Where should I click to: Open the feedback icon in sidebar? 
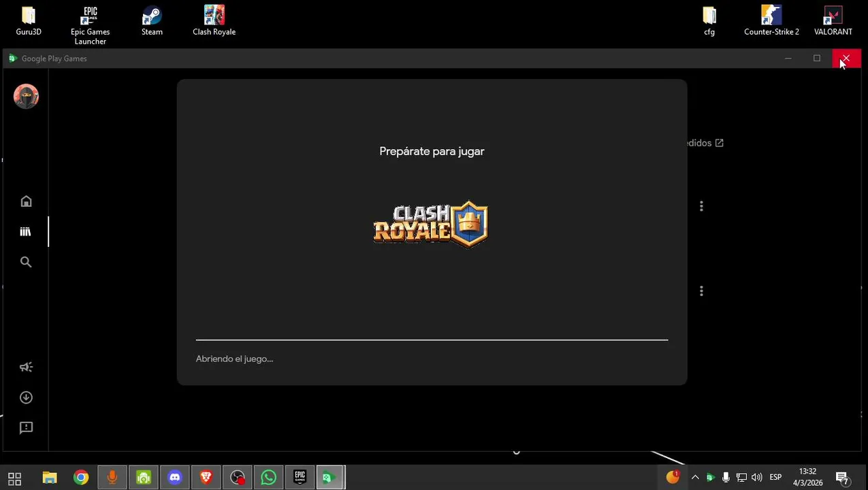[26, 428]
